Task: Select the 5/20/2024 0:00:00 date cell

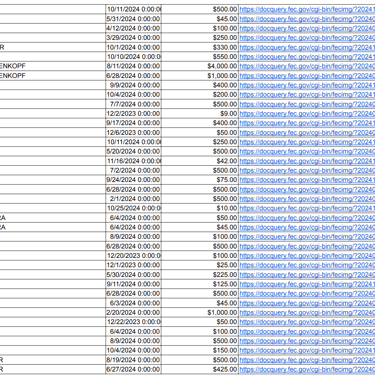Action: [x=133, y=151]
